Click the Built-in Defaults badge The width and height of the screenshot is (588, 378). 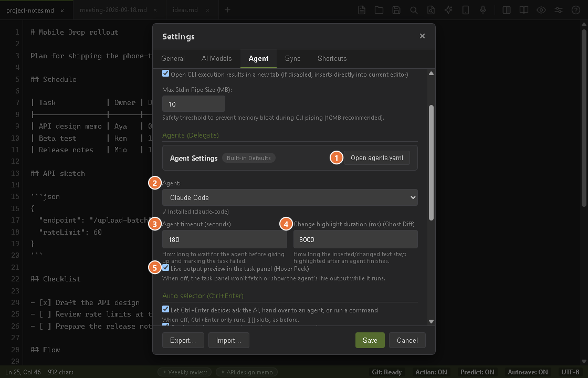coord(249,158)
